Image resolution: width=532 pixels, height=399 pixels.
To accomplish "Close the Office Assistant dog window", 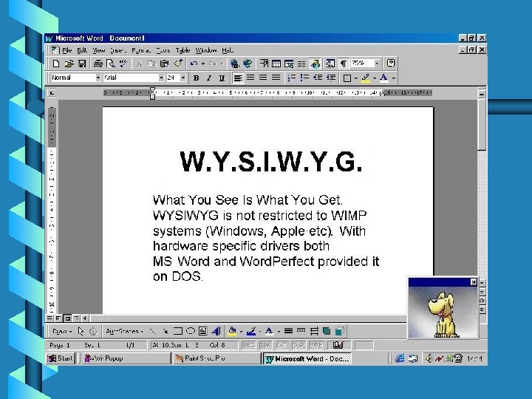I will click(x=474, y=282).
